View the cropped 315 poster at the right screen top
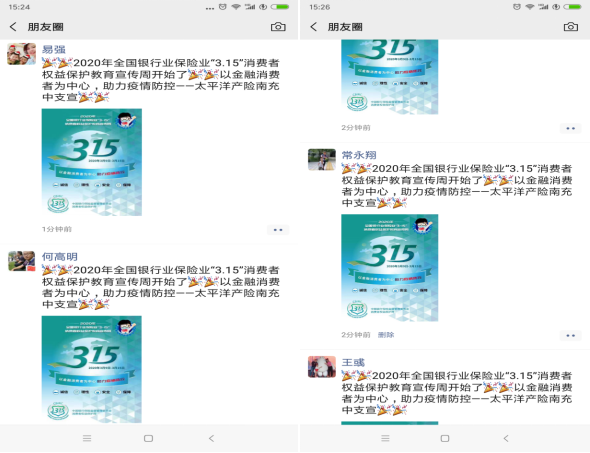This screenshot has height=453, width=590. click(x=390, y=77)
